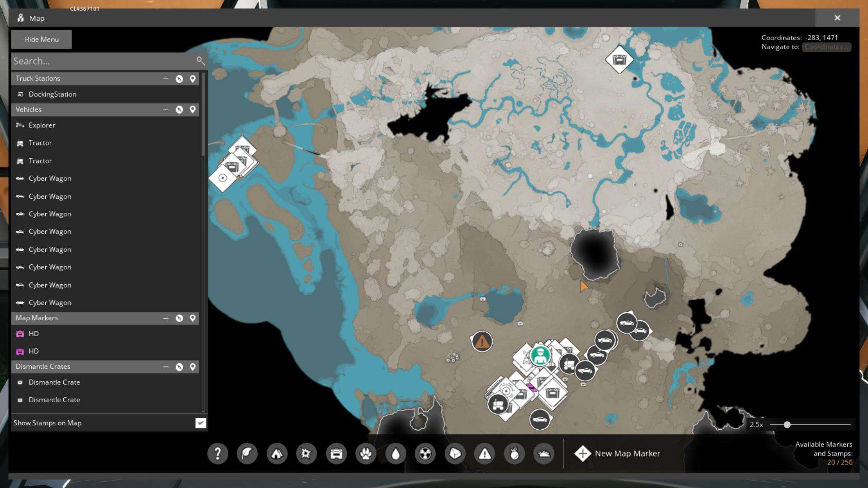
Task: Select the leaf stamp
Action: coord(247,453)
